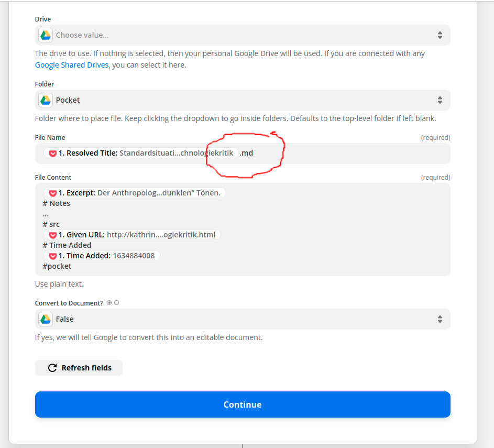
Task: Click the Google Drive icon beside Pocket folder
Action: click(x=46, y=100)
